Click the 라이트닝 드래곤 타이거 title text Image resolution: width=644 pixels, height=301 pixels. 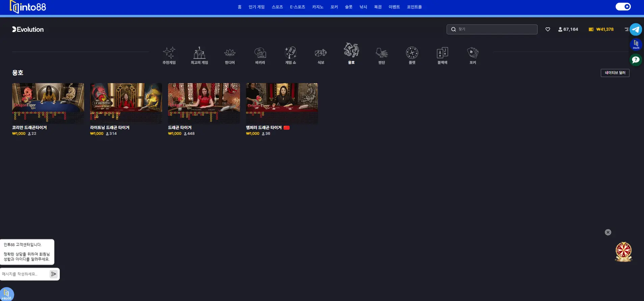coord(110,128)
